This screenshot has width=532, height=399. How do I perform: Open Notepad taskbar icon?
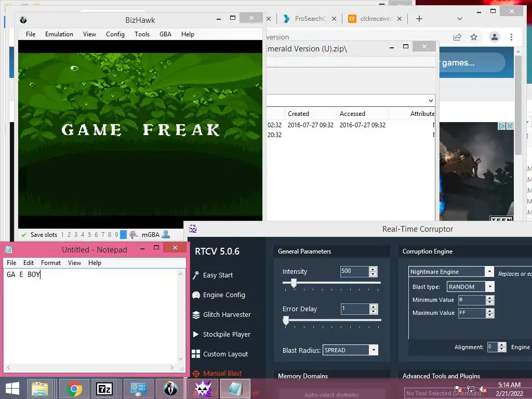pyautogui.click(x=235, y=389)
